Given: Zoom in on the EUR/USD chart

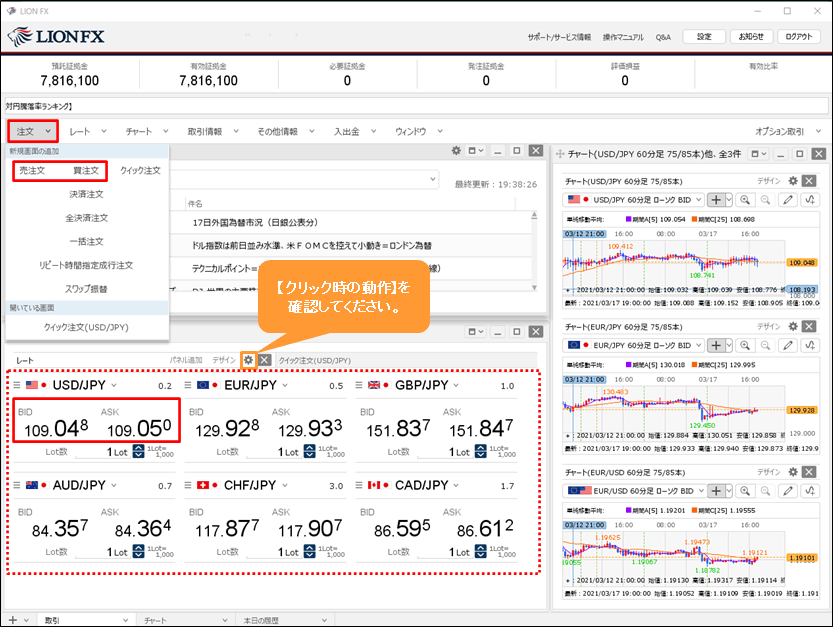Looking at the screenshot, I should [x=745, y=491].
